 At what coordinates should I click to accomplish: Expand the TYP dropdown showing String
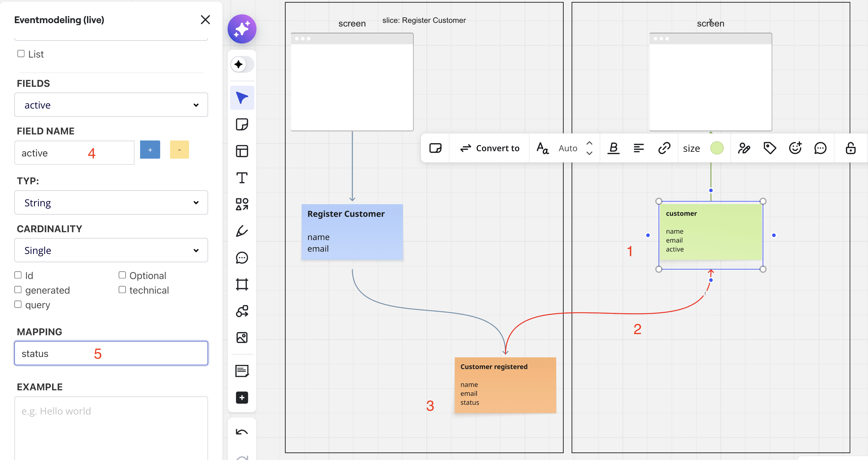(x=111, y=203)
